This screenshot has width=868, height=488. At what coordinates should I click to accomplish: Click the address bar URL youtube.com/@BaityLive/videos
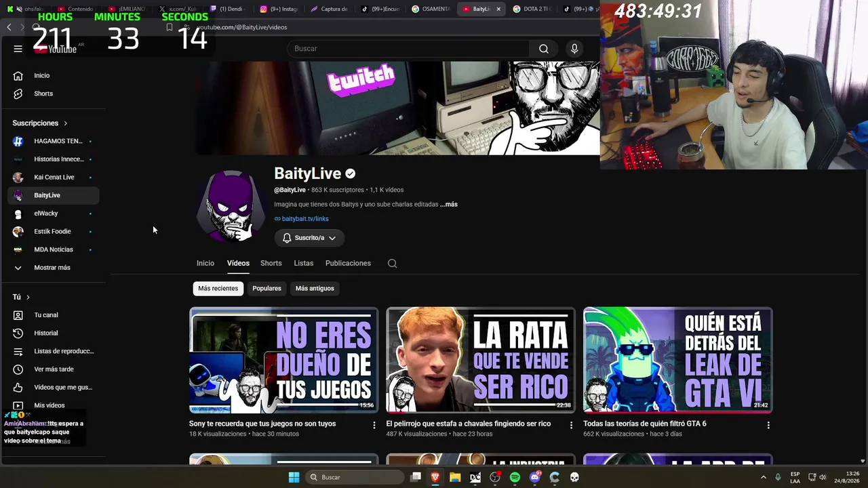(x=242, y=27)
